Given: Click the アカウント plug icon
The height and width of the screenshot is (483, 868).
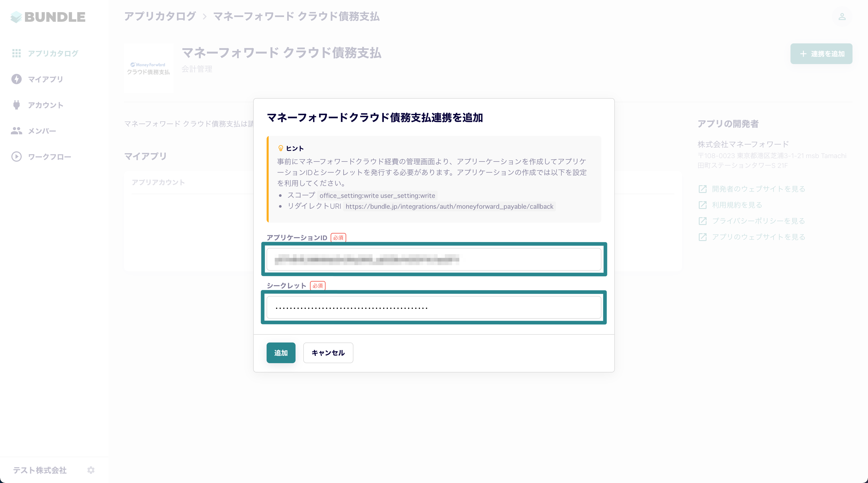Looking at the screenshot, I should [17, 105].
